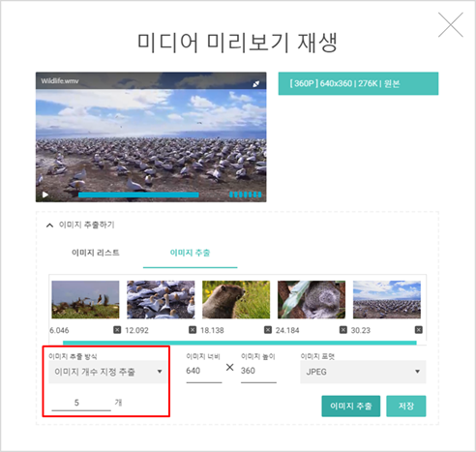The image size is (476, 452).
Task: Open the 이미지 포맷 JPEG dropdown
Action: tap(363, 372)
